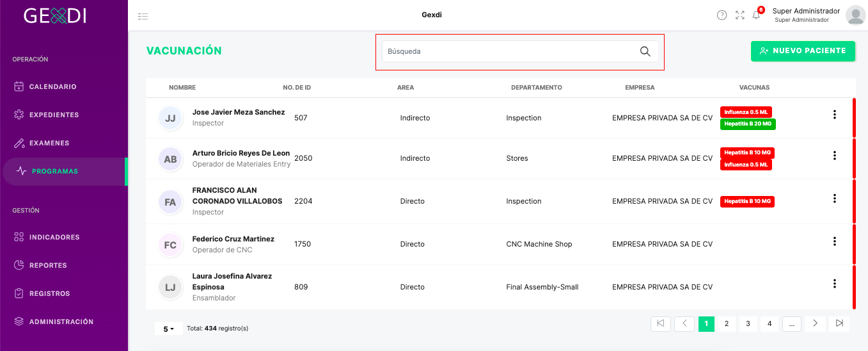Go to page 4

(x=769, y=323)
